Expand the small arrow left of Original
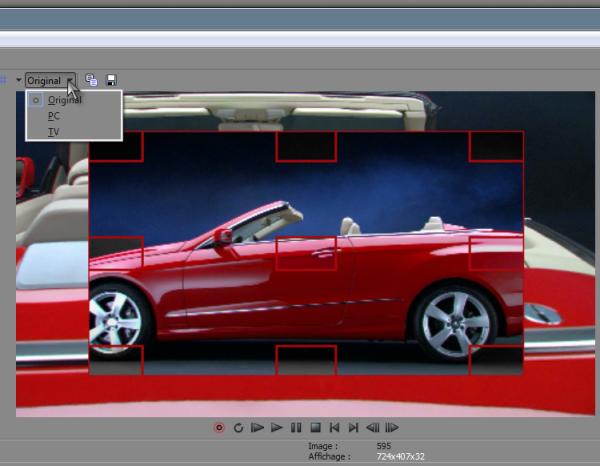This screenshot has width=600, height=466. (18, 80)
